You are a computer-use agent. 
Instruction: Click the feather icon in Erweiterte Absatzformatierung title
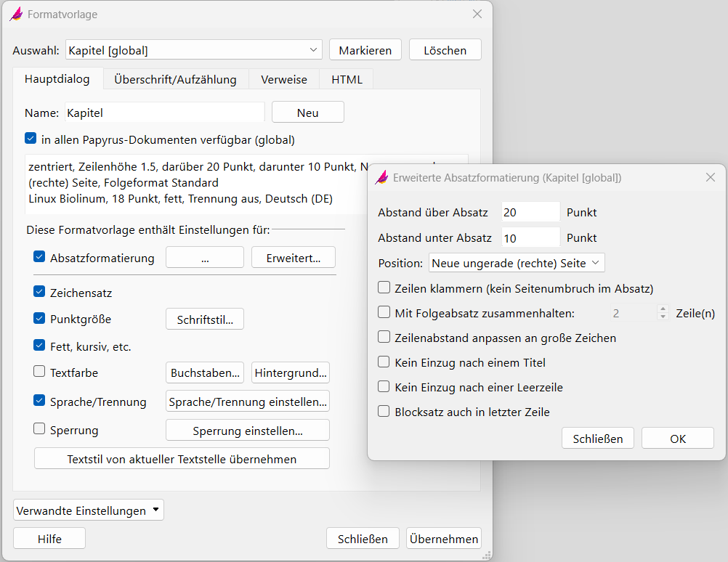tap(381, 177)
